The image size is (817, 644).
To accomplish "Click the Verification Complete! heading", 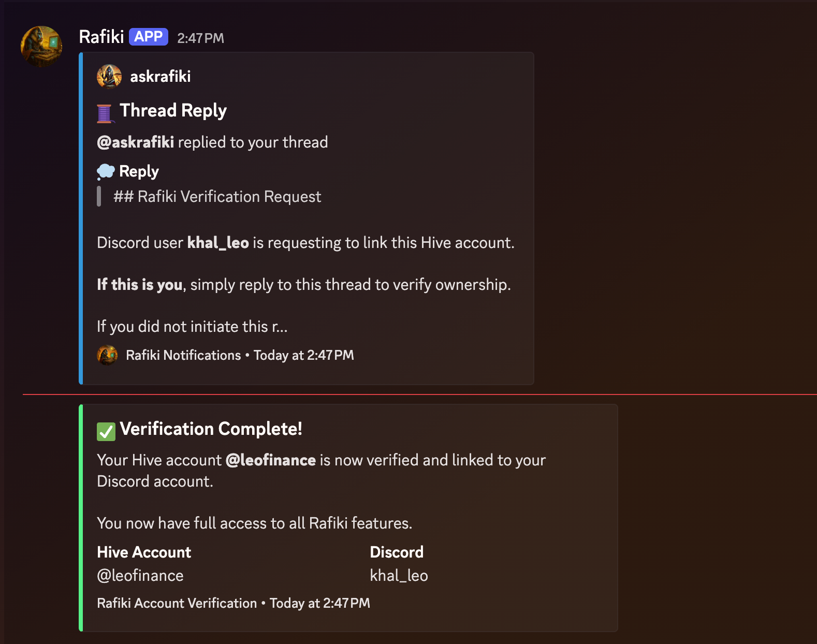I will [211, 429].
